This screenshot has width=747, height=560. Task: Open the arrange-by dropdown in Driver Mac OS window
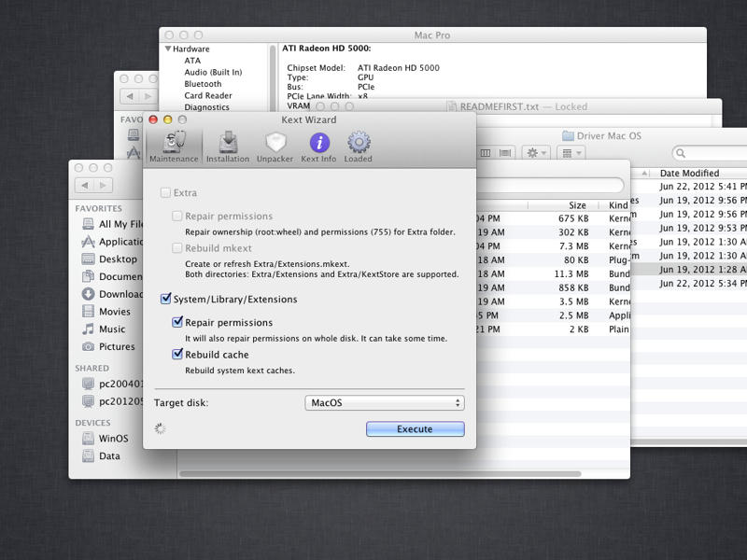571,153
